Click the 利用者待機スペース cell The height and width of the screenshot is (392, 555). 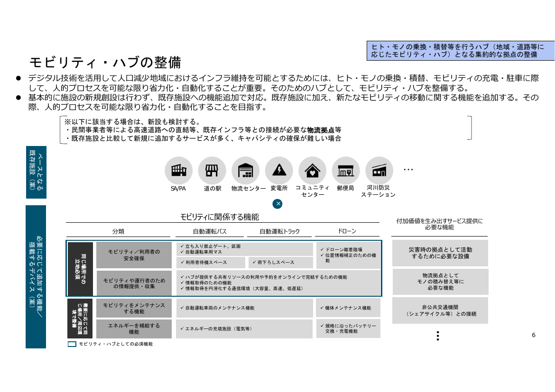pyautogui.click(x=211, y=263)
